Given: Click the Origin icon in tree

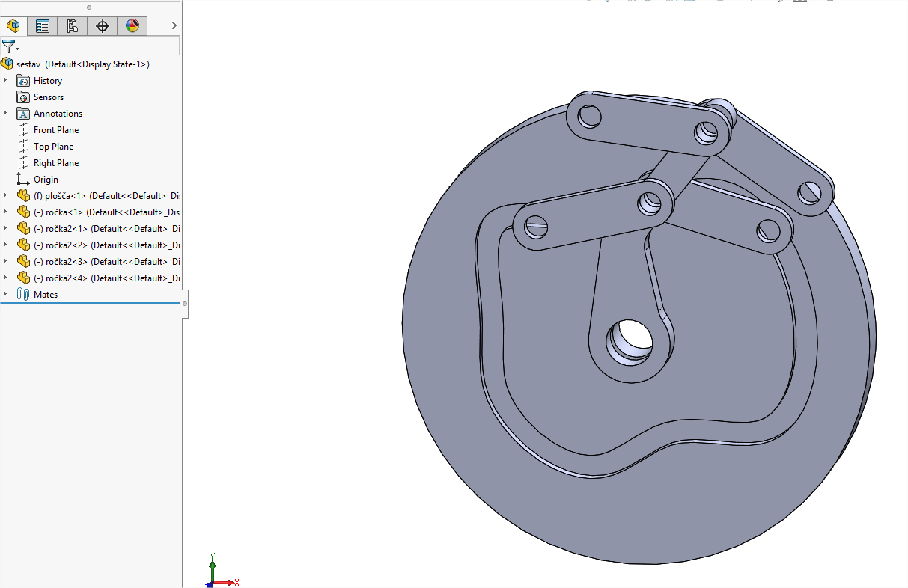Looking at the screenshot, I should click(x=23, y=180).
